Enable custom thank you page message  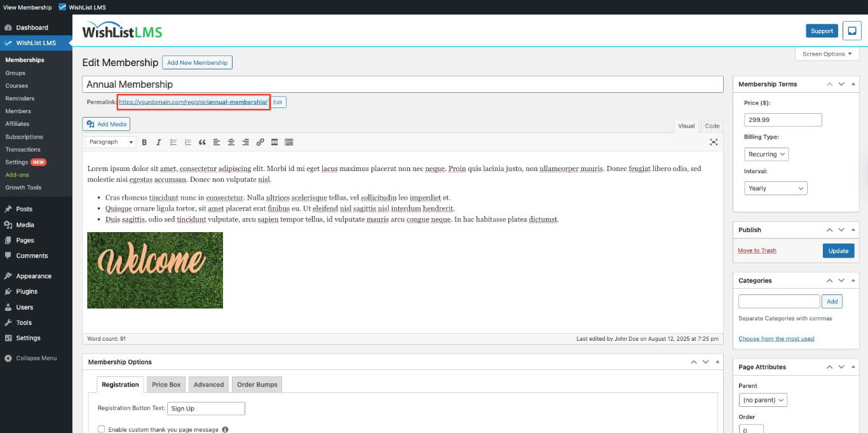[102, 429]
